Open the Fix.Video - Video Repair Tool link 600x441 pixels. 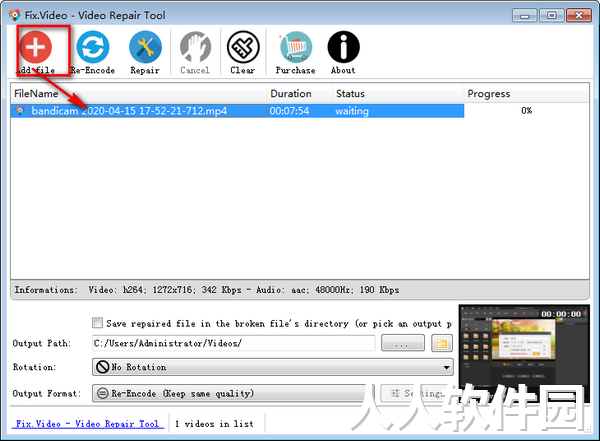[88, 424]
